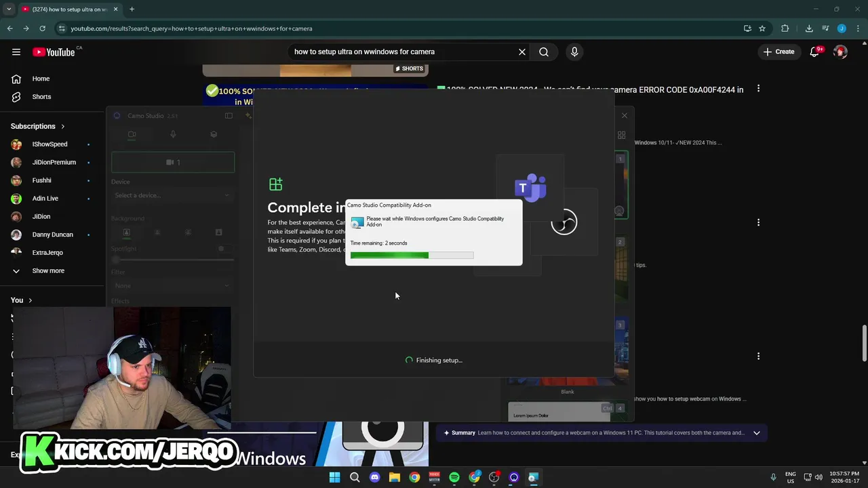868x488 pixels.
Task: Open options menu for third video result
Action: point(758,356)
